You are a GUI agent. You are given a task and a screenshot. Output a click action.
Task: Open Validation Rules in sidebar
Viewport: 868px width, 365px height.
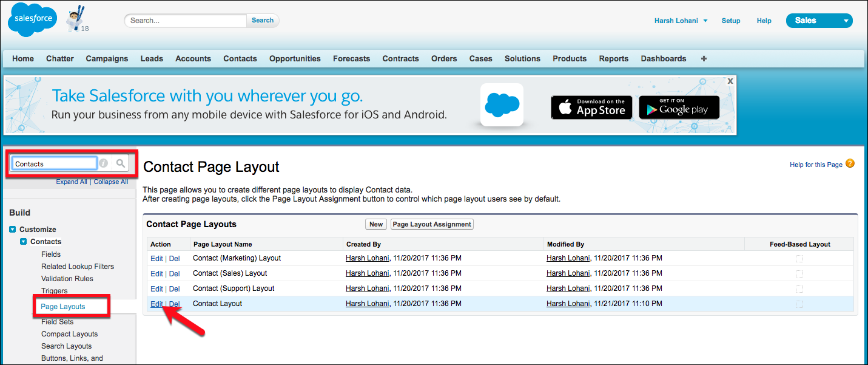point(67,279)
